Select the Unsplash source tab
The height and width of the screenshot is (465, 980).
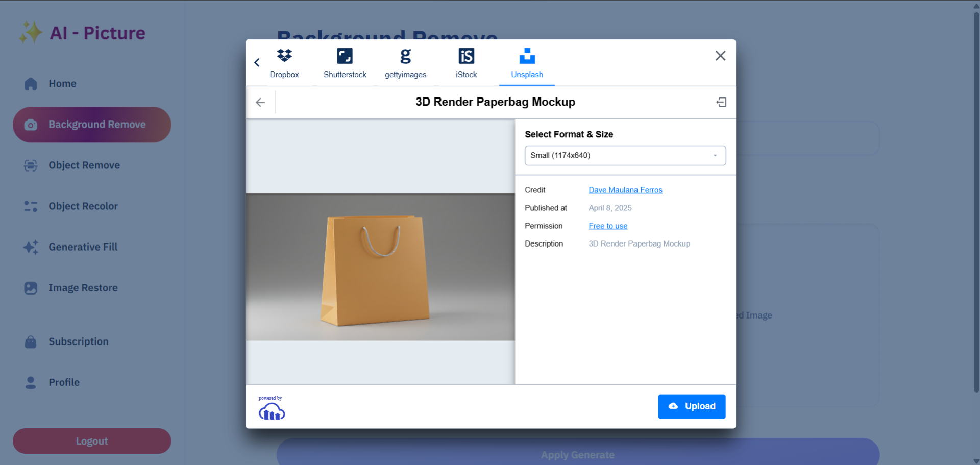tap(527, 63)
